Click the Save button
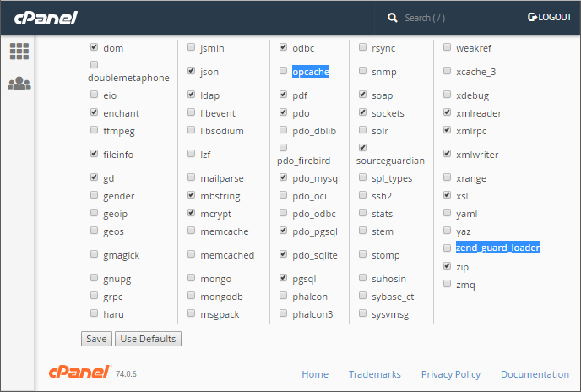Screen dimensions: 581x392 pyautogui.click(x=96, y=339)
